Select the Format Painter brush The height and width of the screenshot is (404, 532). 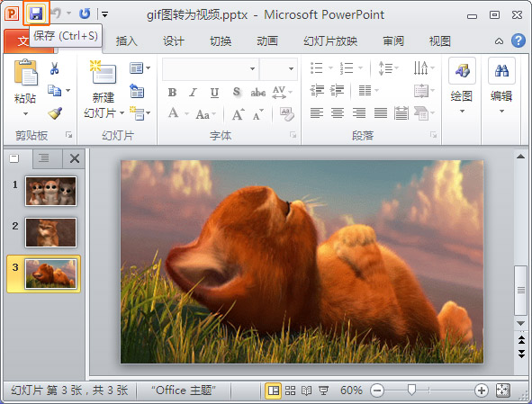(55, 113)
